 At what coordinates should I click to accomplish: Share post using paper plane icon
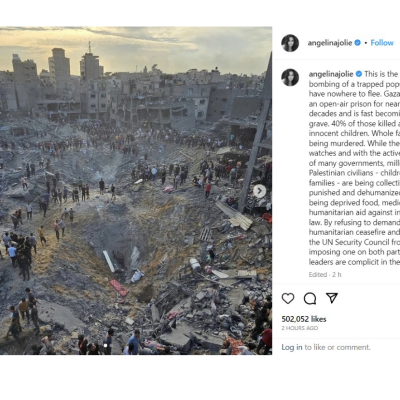[332, 298]
